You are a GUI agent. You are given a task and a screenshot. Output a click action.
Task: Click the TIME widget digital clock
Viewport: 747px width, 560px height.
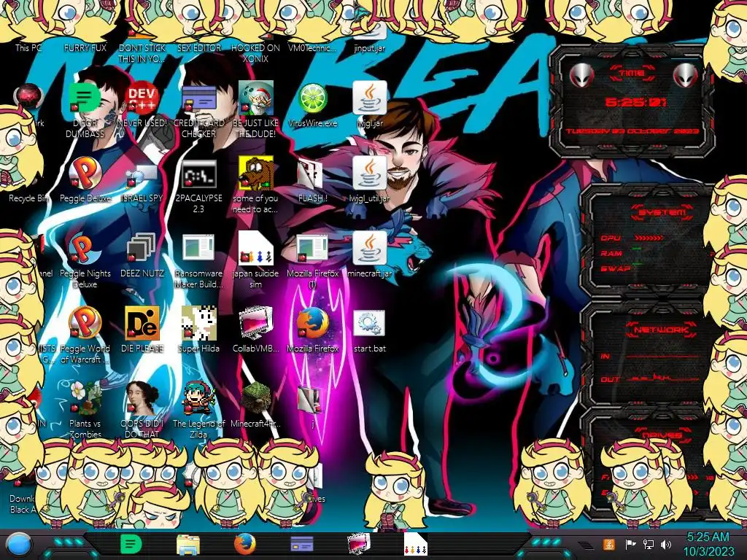(x=635, y=102)
